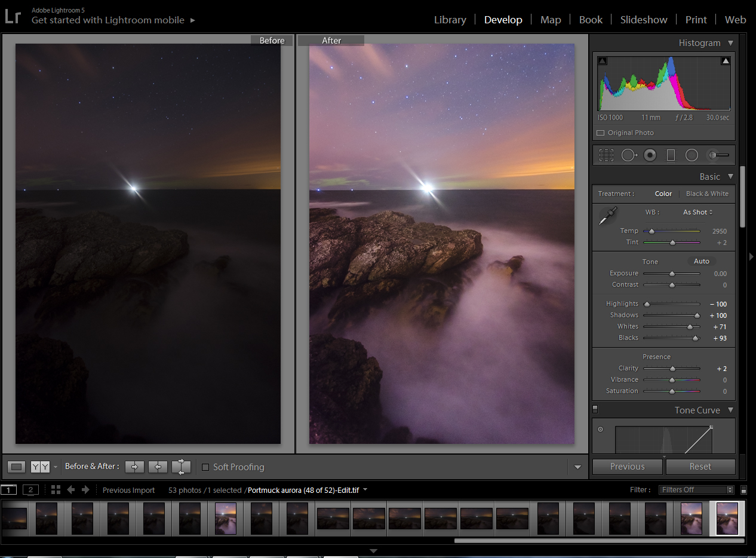Click the Lightroom Lr identity plate logo

click(x=13, y=16)
